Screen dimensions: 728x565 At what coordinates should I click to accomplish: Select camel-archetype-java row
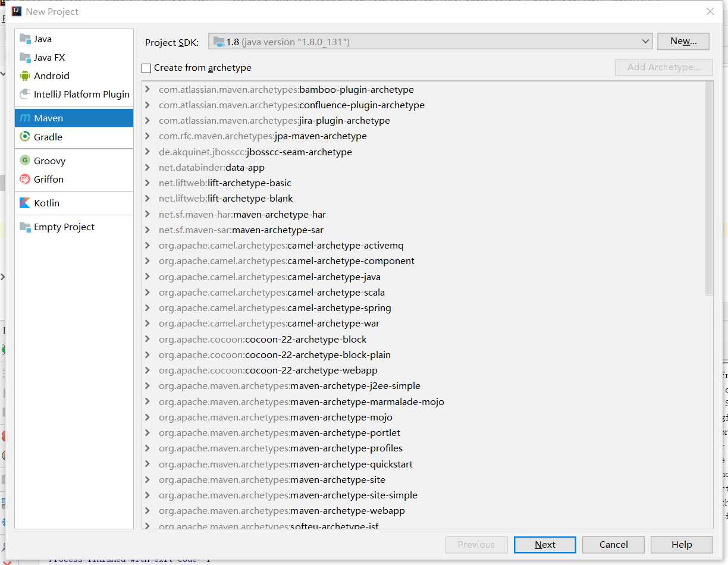(423, 277)
